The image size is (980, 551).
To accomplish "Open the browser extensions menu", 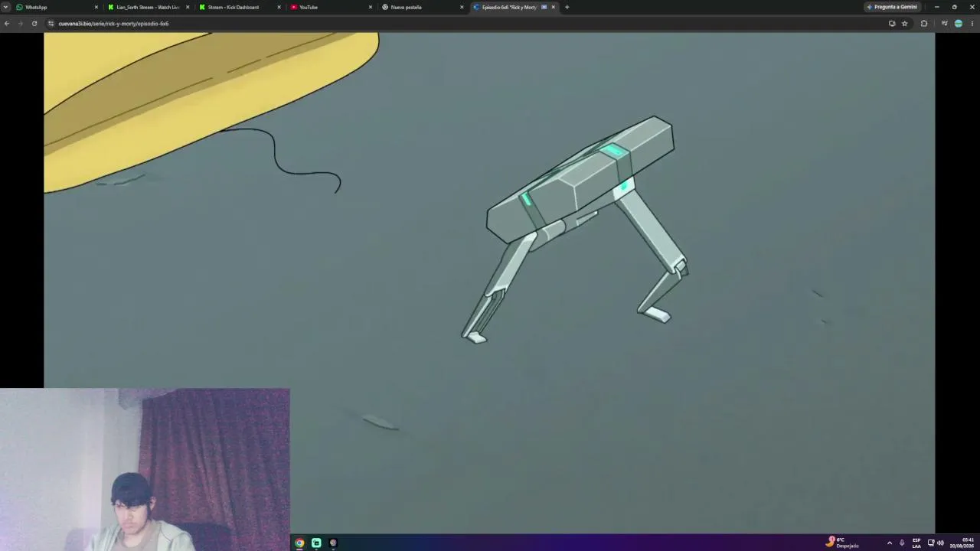I will 923,24.
